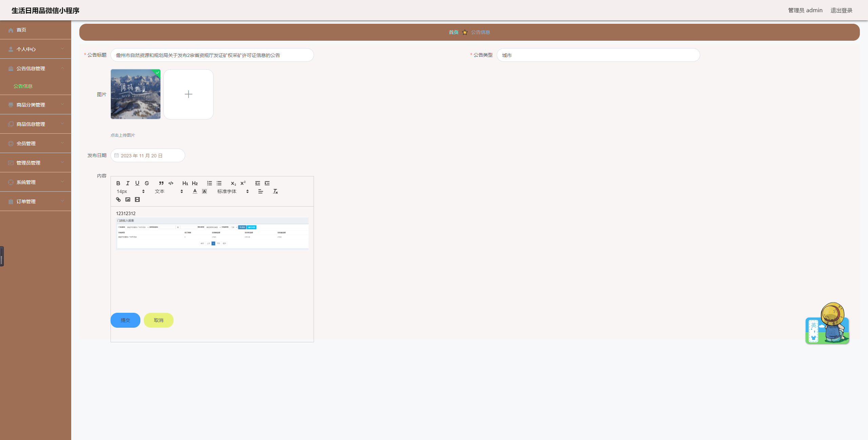Click the 首页 sidebar menu item
Image resolution: width=868 pixels, height=440 pixels.
coord(36,30)
